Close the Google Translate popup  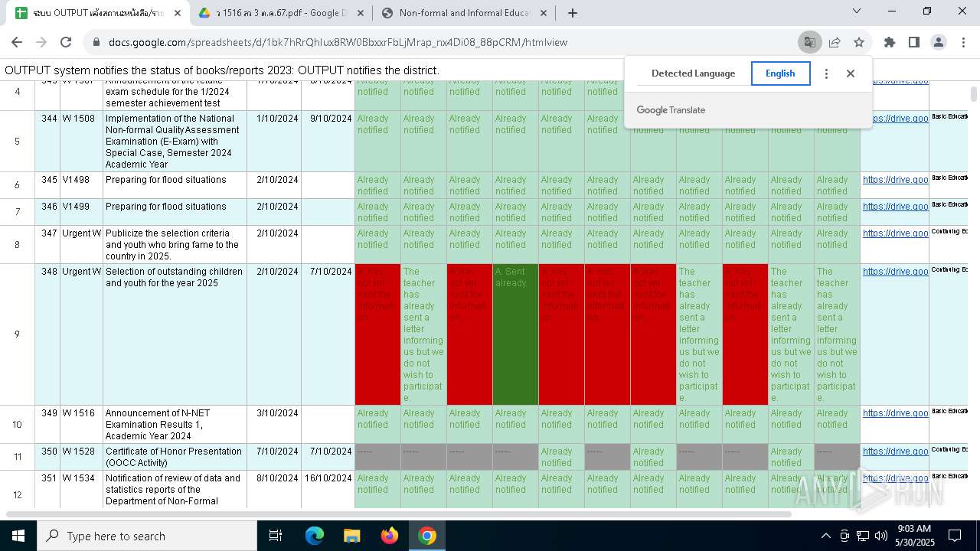click(851, 73)
